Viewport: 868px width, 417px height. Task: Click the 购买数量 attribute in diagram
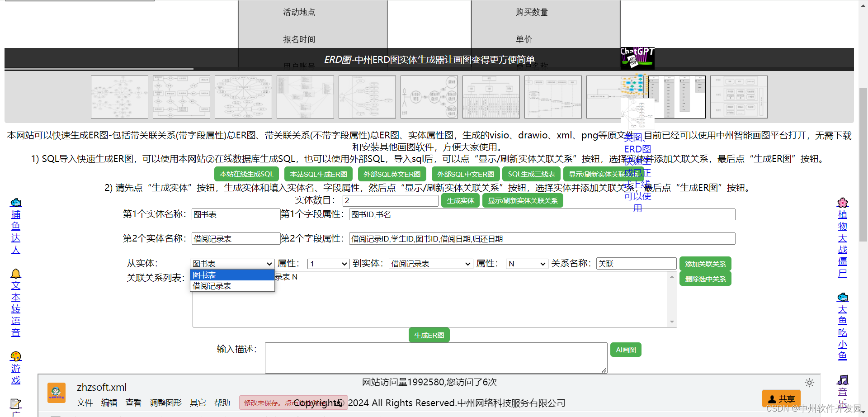click(x=532, y=12)
